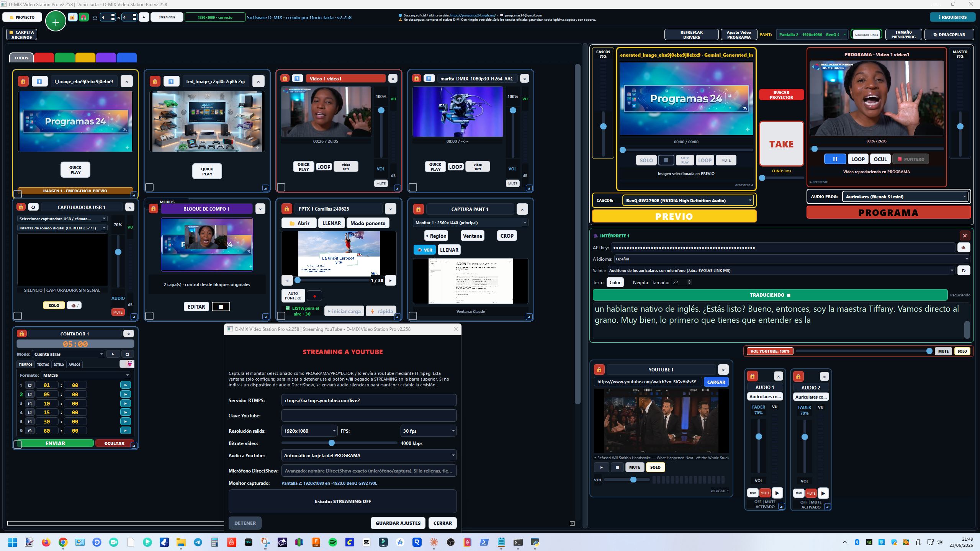Viewport: 980px width, 551px height.
Task: Click the lock icon on BLOQUE DE COMPO 1
Action: point(153,209)
